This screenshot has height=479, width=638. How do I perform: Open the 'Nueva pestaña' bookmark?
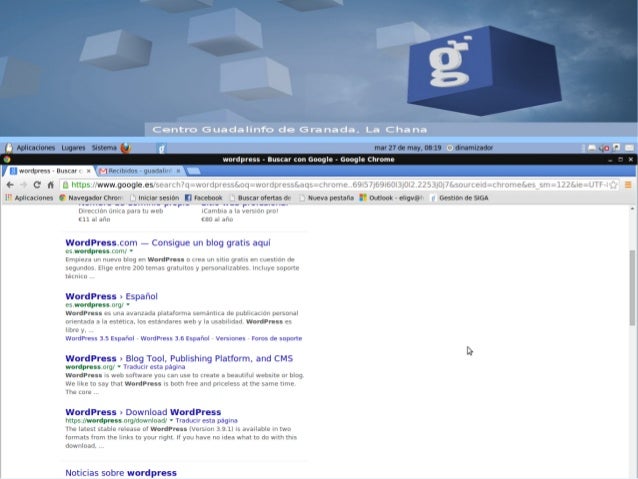click(326, 198)
